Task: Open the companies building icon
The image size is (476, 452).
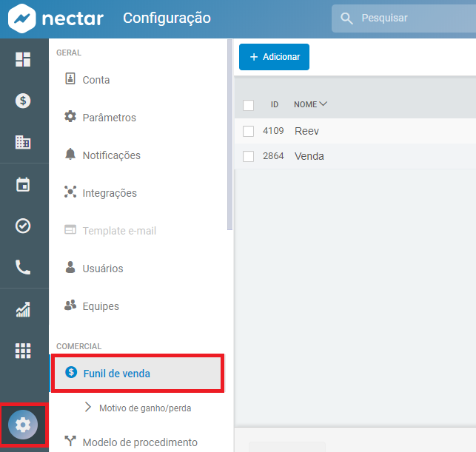Action: coord(23,143)
